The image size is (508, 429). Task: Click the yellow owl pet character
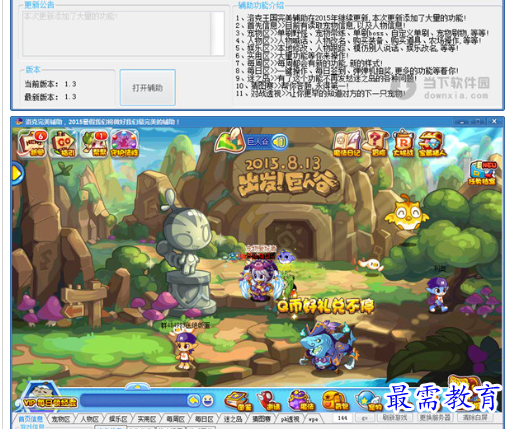pos(407,212)
